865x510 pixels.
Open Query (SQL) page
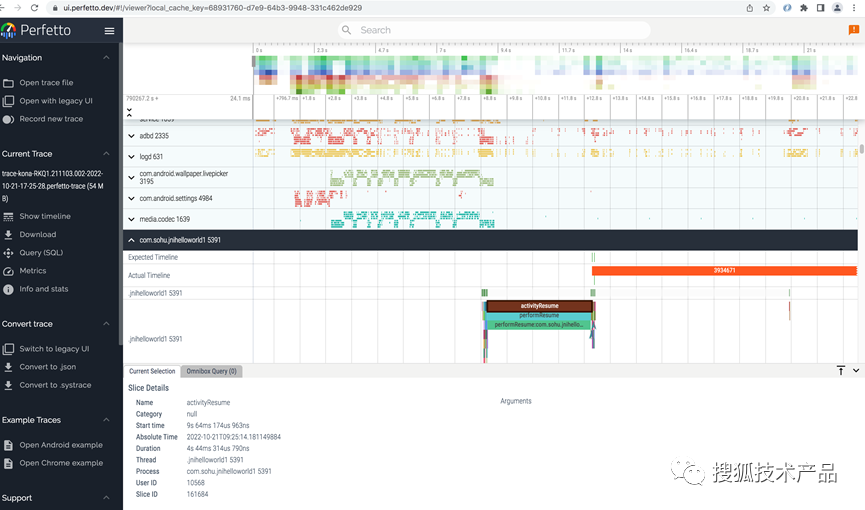pyautogui.click(x=41, y=253)
